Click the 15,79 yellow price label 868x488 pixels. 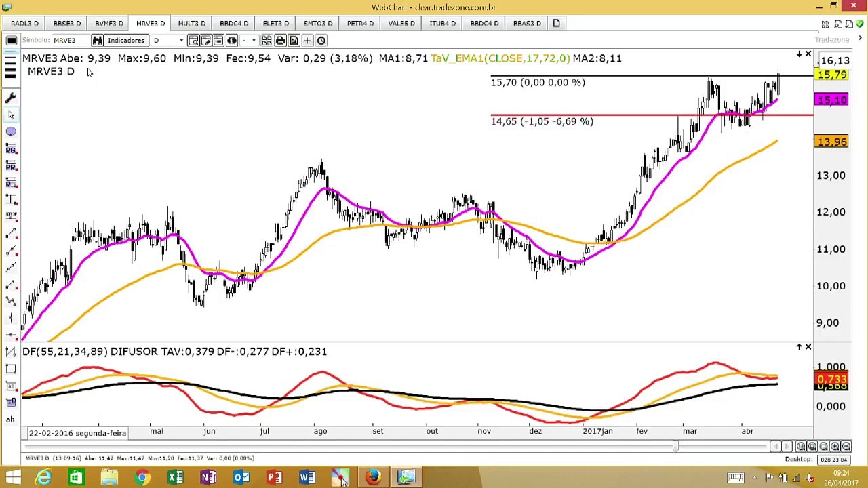(x=832, y=75)
